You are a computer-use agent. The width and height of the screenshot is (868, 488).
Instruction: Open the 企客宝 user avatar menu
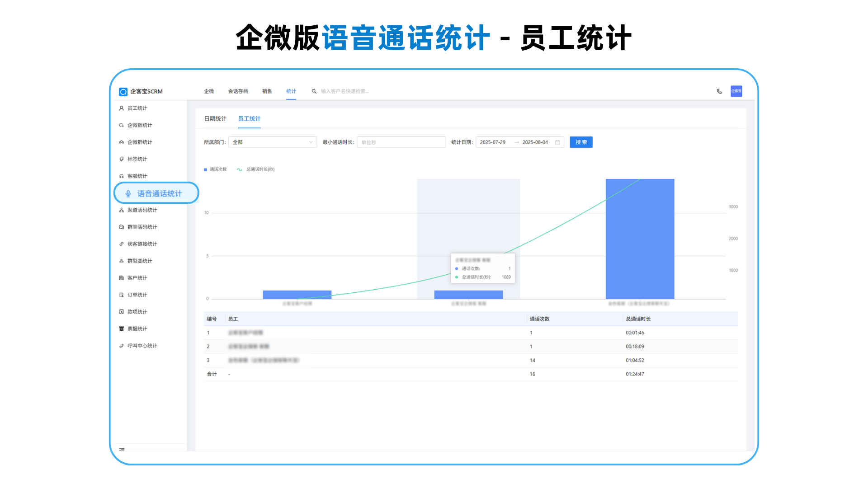(x=736, y=91)
